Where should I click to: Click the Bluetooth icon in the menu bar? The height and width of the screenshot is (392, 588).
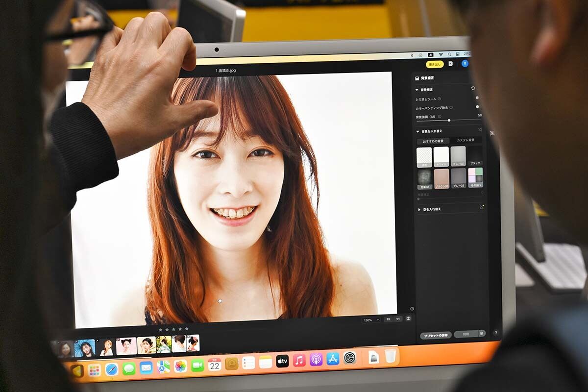click(412, 55)
